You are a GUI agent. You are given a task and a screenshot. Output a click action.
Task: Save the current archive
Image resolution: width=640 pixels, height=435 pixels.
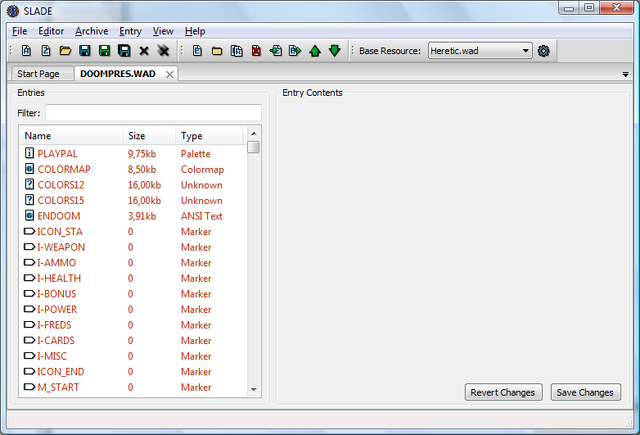(x=85, y=51)
